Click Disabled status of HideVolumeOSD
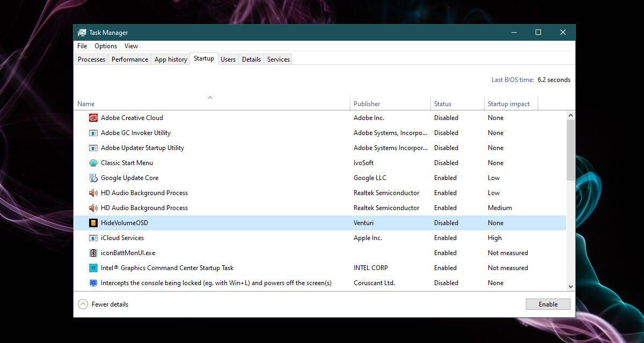The image size is (644, 343). pos(446,223)
